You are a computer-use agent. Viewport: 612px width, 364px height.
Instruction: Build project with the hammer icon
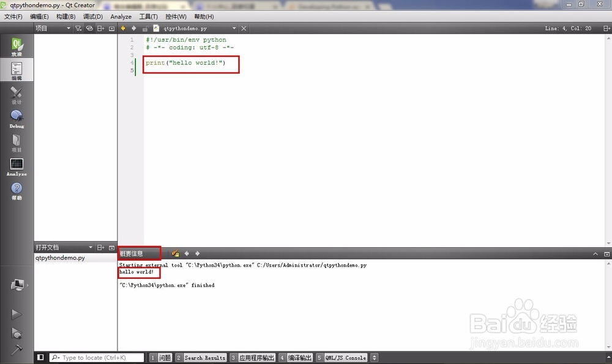tap(17, 349)
